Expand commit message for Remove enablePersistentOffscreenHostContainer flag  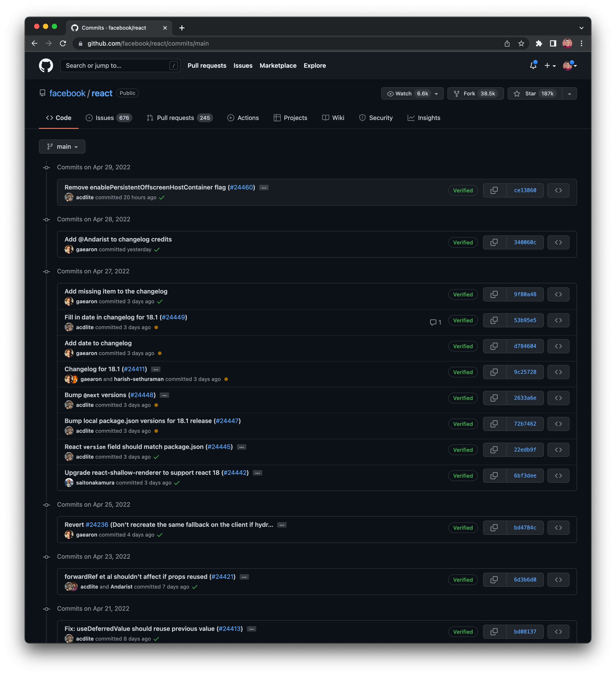[264, 188]
